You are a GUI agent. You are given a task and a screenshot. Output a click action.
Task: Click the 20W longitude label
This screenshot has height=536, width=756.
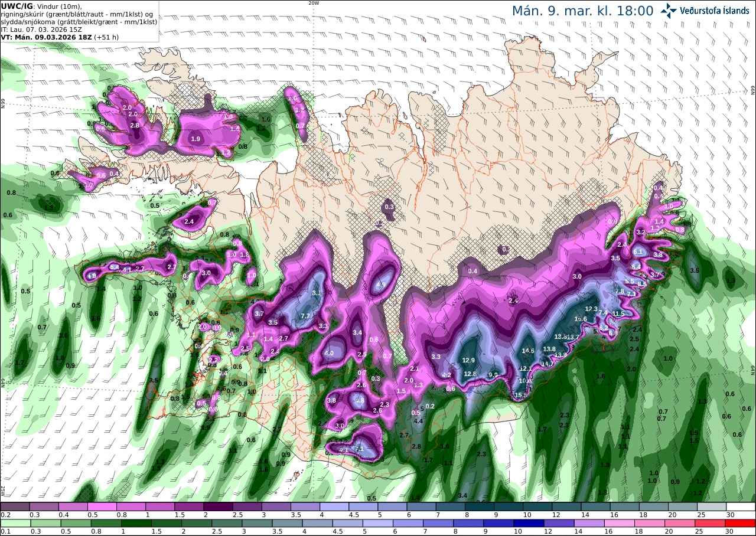[314, 3]
